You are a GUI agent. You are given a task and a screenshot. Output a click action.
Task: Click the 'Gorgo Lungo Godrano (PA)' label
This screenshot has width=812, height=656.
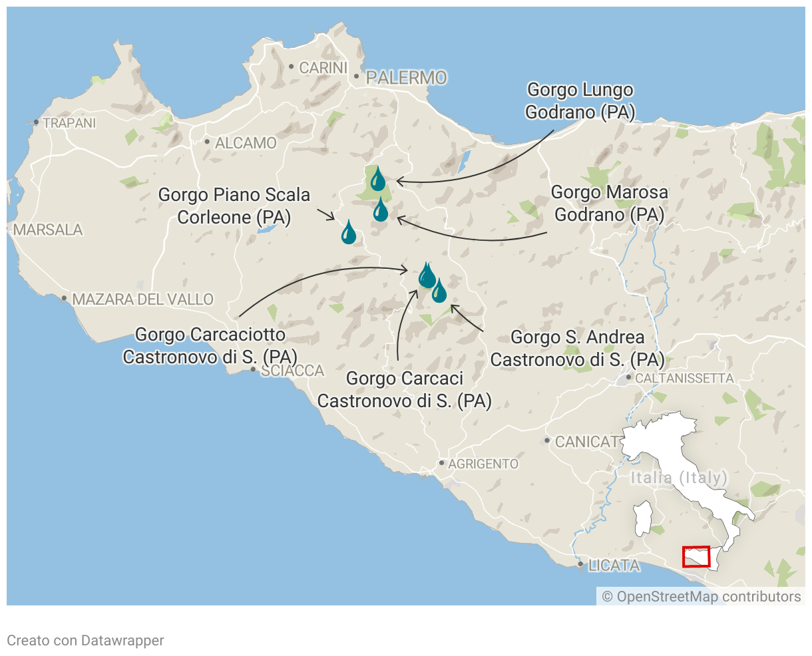(x=580, y=101)
